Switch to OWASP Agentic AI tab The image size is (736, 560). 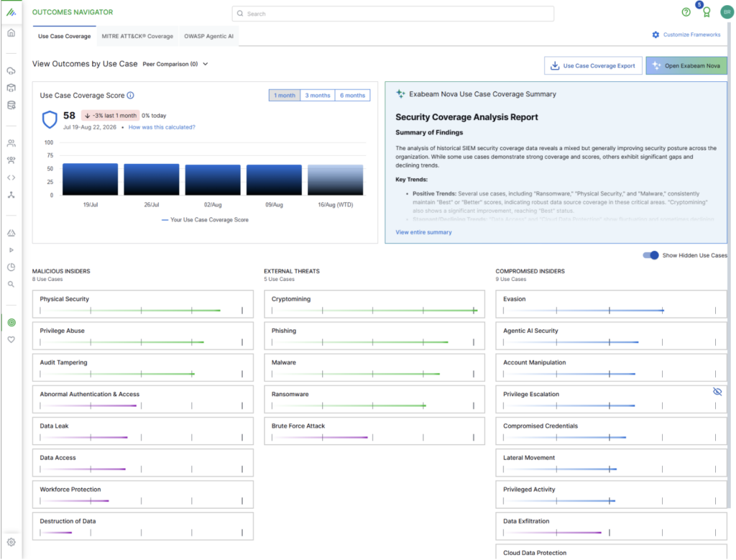tap(209, 36)
